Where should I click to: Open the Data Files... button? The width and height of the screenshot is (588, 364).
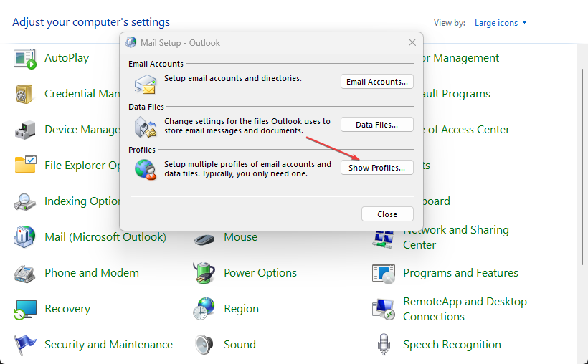[x=377, y=125]
